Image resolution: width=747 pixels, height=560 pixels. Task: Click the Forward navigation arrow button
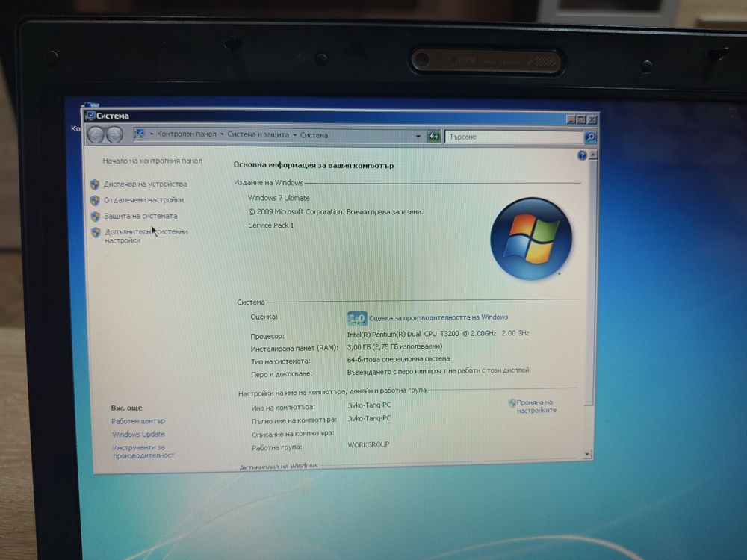tap(114, 135)
